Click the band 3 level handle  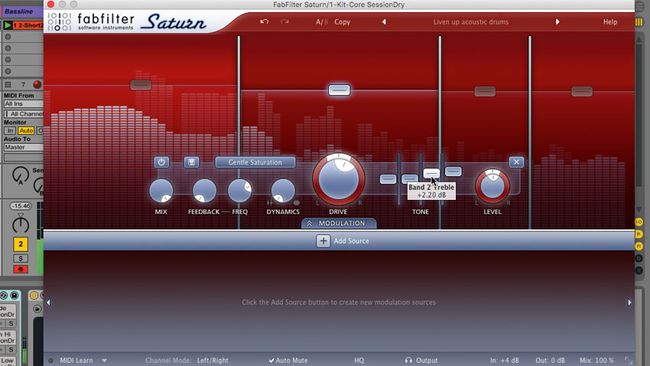[x=485, y=91]
